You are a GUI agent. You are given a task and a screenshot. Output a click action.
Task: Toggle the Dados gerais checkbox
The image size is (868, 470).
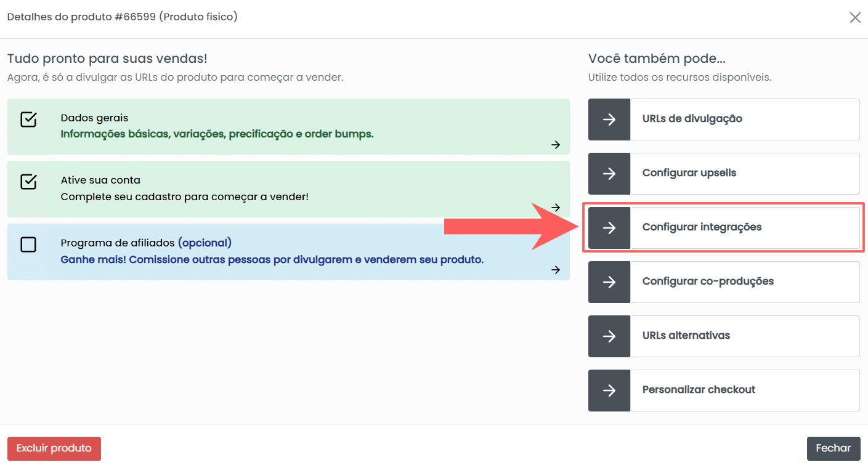pyautogui.click(x=28, y=120)
